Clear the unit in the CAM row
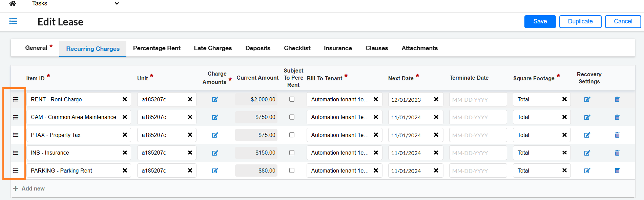 (190, 117)
